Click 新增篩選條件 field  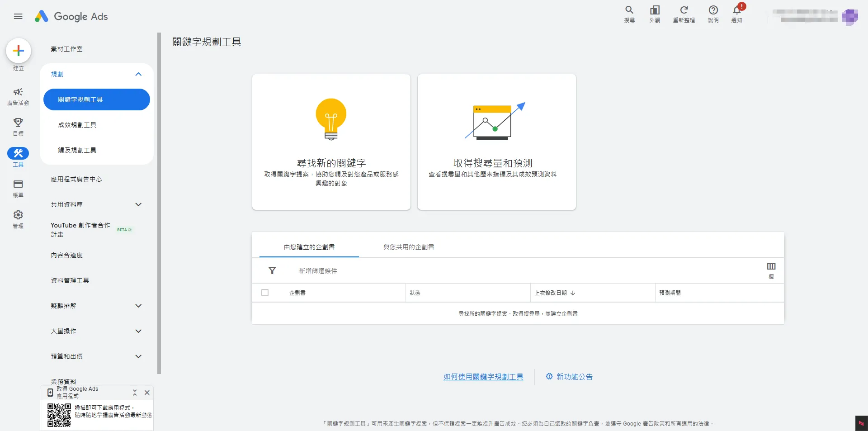[x=318, y=271]
